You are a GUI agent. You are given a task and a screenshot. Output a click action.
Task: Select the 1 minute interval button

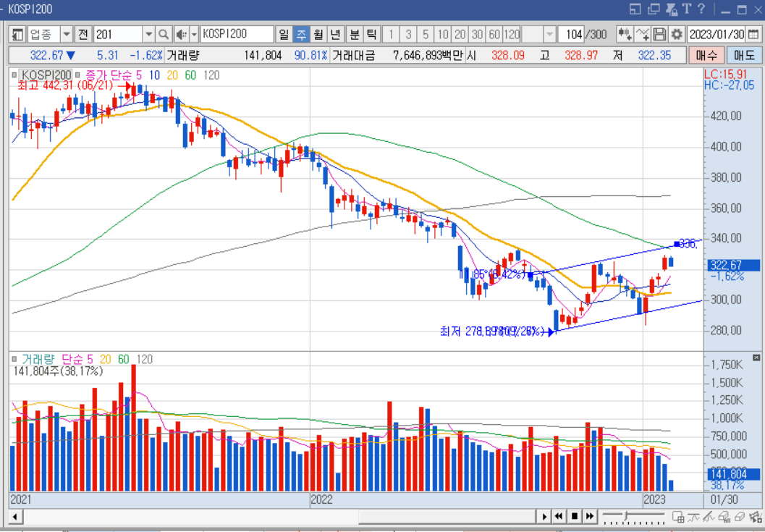coord(391,34)
